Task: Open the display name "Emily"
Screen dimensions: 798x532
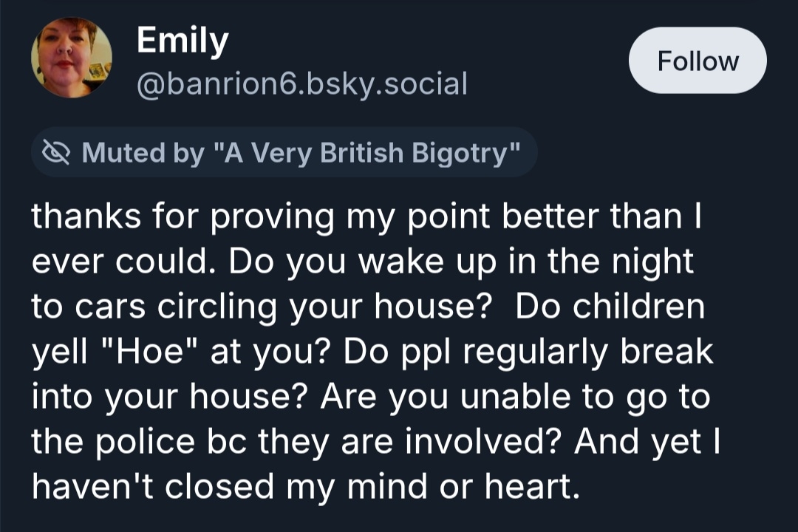Action: 183,41
